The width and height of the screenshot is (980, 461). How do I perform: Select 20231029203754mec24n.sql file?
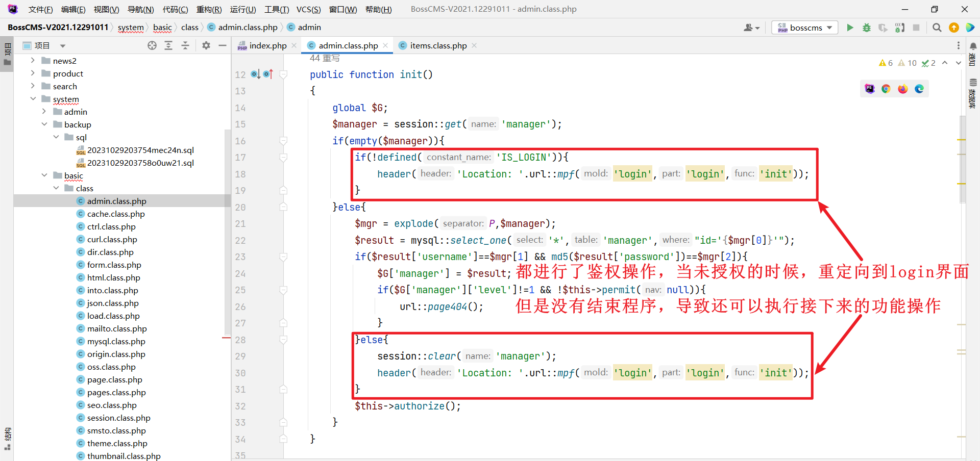[x=140, y=150]
